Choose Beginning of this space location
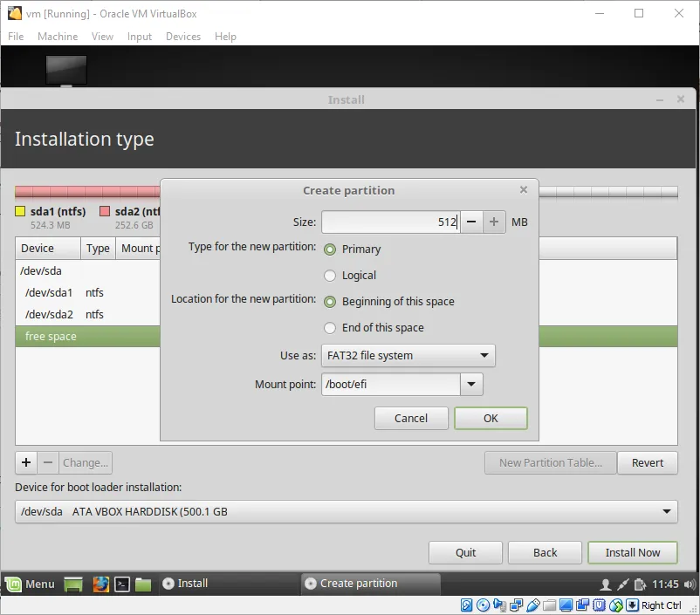 click(x=330, y=302)
